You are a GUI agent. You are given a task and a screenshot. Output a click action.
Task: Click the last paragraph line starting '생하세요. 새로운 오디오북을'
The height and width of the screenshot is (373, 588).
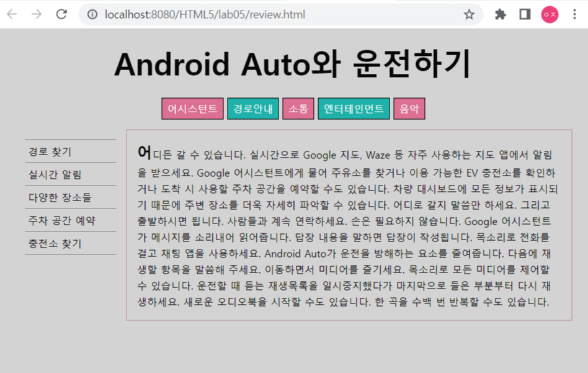tap(343, 302)
